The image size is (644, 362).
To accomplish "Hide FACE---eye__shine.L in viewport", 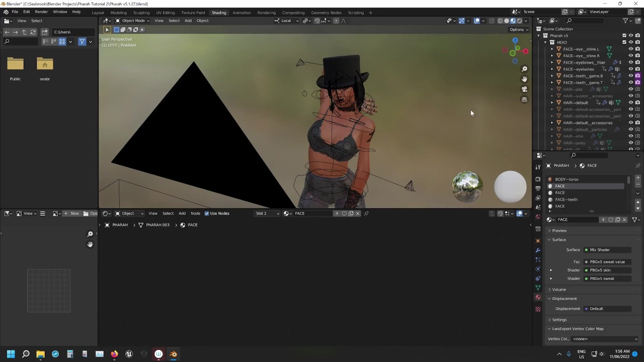I will pyautogui.click(x=631, y=49).
